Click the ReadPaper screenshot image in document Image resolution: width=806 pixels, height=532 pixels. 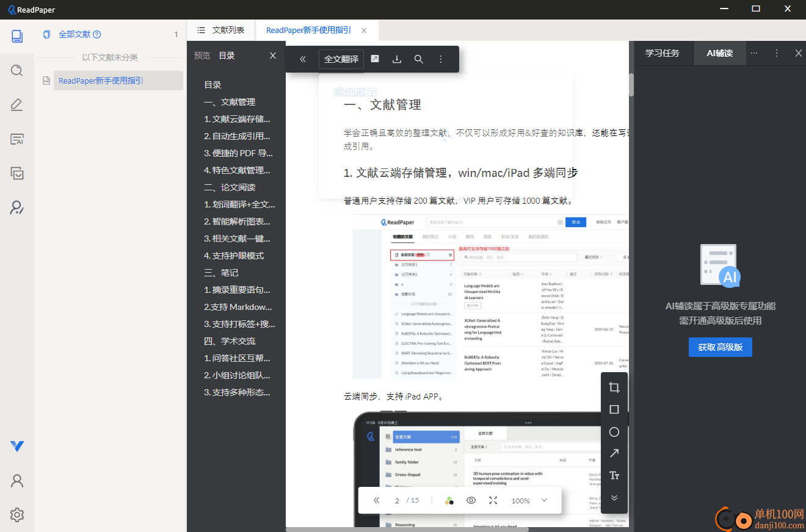coord(491,297)
